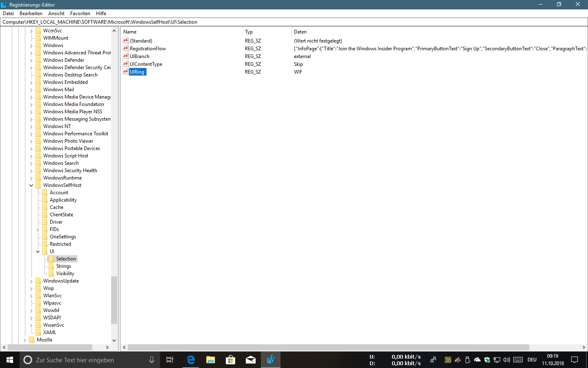Click the RegistrationFlow string value icon
Viewport: 588px width, 368px height.
click(x=126, y=48)
